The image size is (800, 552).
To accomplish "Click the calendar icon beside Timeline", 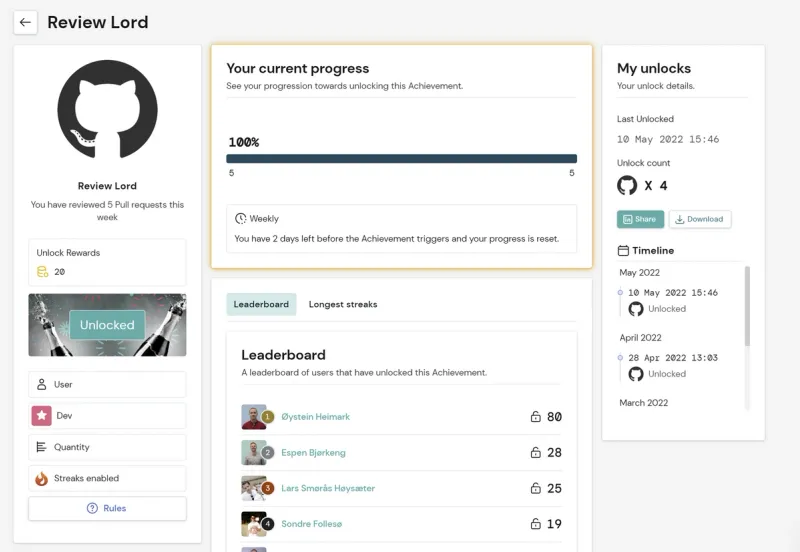I will click(x=623, y=250).
